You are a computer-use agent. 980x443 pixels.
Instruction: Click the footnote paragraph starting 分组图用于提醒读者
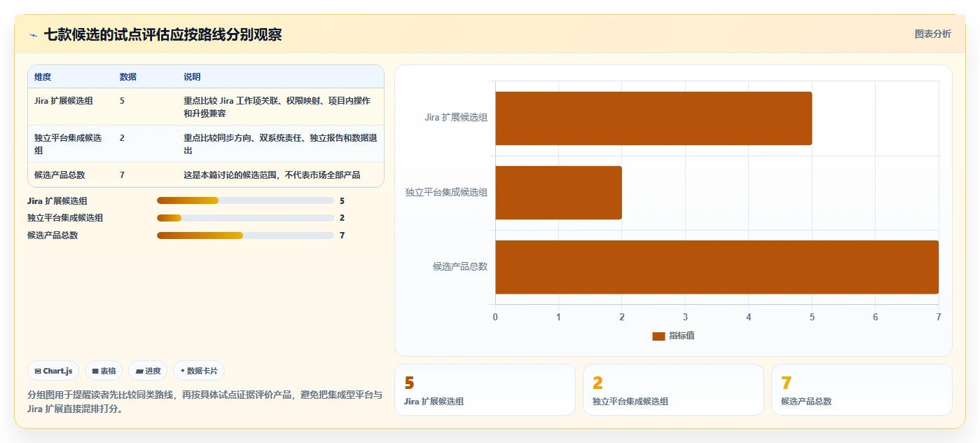(205, 402)
